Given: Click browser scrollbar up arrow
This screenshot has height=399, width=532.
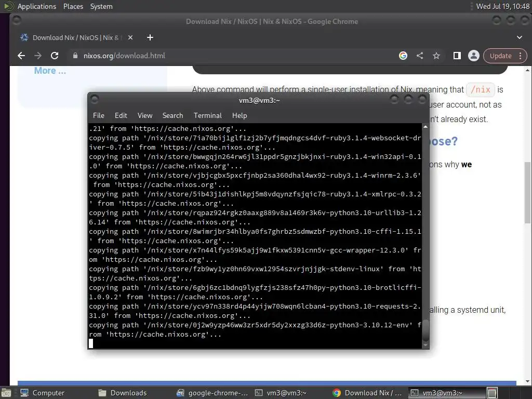Looking at the screenshot, I should [528, 70].
